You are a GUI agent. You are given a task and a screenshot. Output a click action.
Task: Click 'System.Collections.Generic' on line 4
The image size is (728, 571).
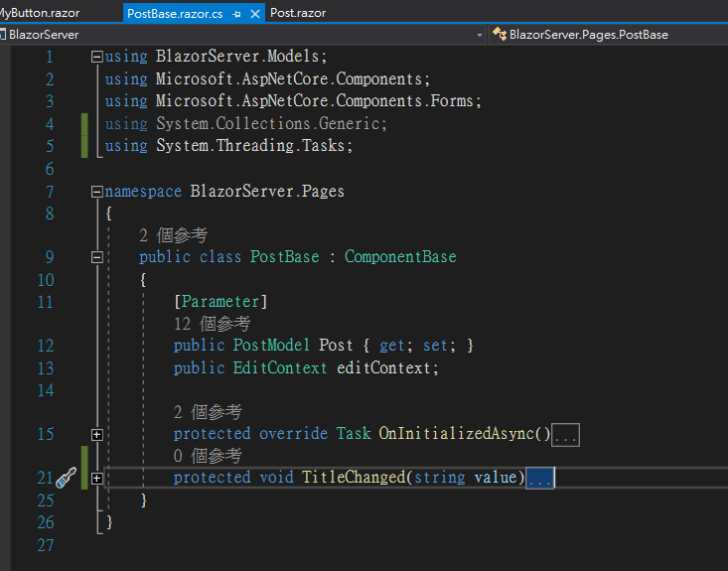tap(268, 123)
